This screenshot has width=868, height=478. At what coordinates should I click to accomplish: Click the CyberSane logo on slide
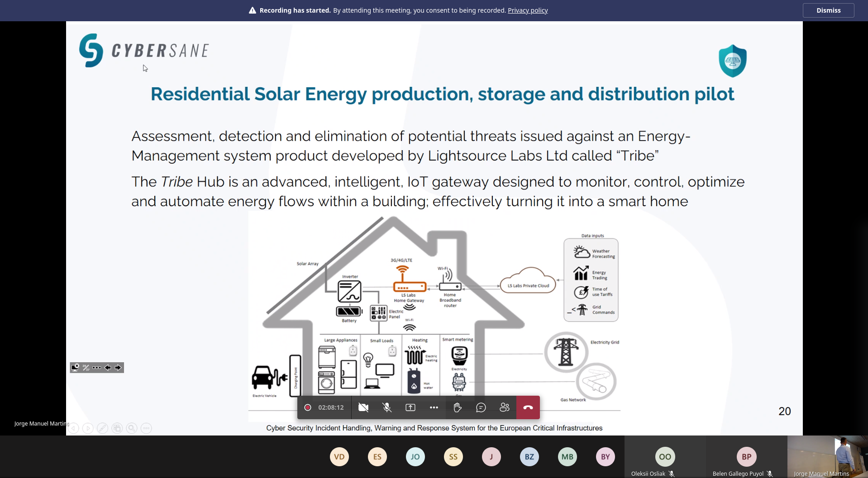coord(144,50)
